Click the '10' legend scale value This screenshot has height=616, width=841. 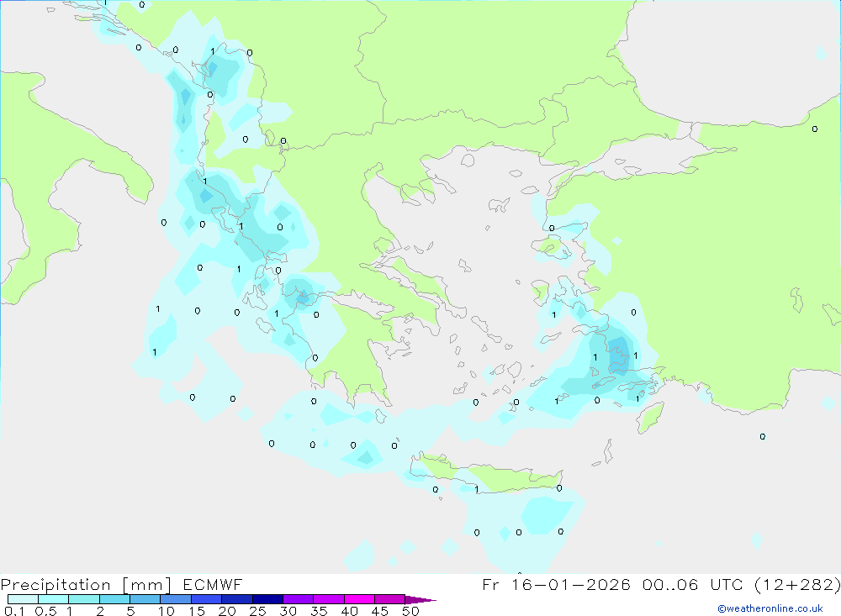tap(167, 611)
